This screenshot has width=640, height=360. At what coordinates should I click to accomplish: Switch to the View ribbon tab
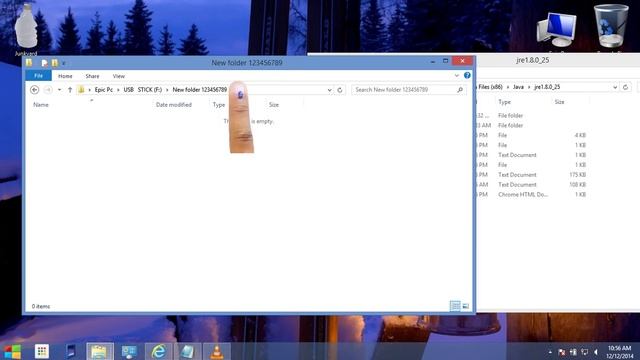pos(119,76)
